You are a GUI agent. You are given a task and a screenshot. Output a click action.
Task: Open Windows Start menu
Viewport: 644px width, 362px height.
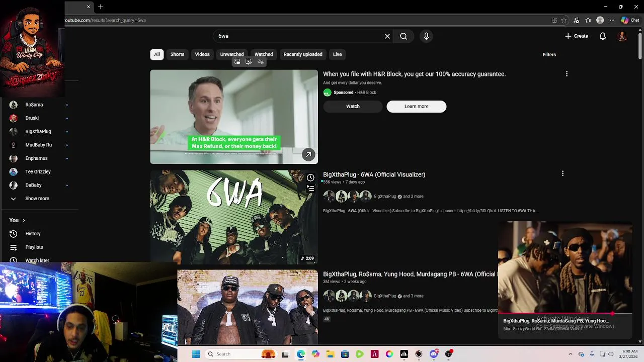point(196,354)
